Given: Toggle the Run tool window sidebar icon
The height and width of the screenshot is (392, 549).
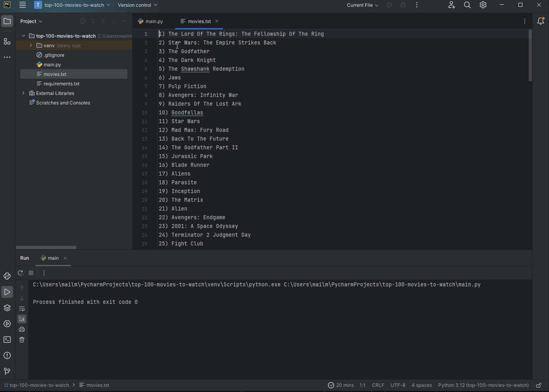Looking at the screenshot, I should [x=7, y=292].
